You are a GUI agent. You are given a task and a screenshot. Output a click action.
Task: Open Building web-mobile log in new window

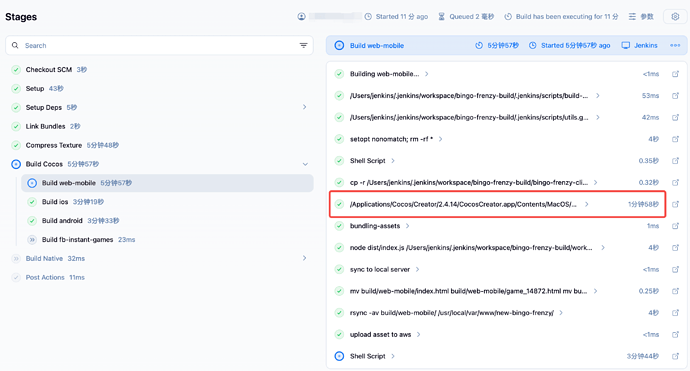(x=675, y=74)
